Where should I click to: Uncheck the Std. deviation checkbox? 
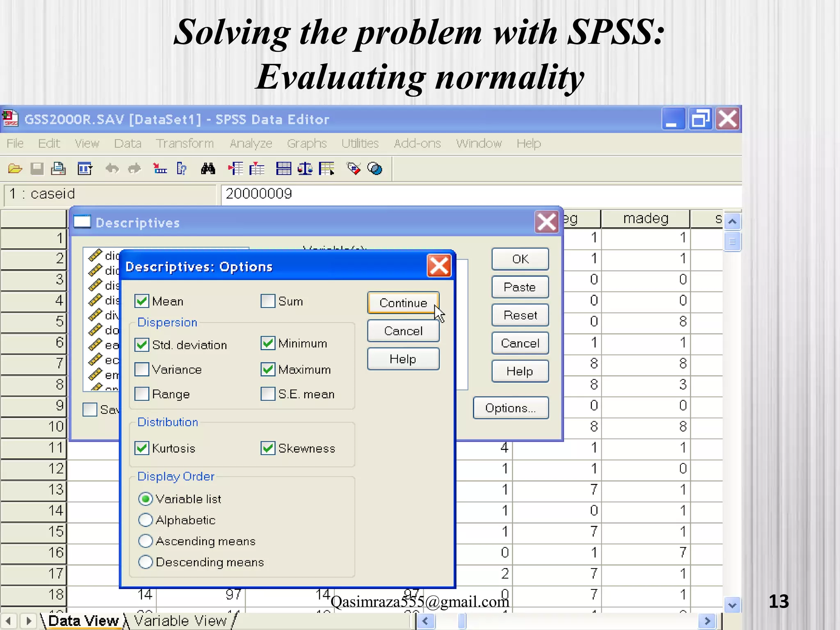(142, 345)
